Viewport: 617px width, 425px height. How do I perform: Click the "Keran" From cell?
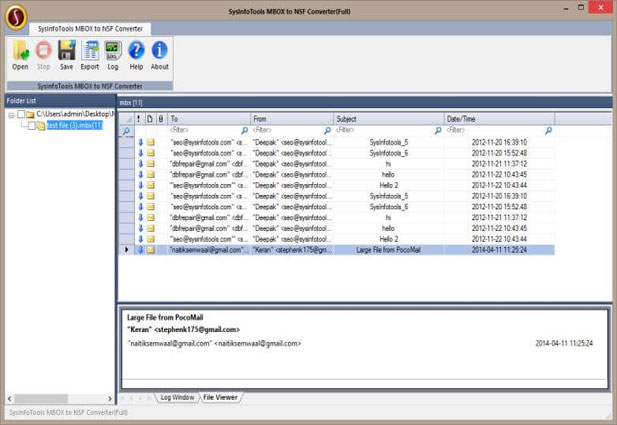292,249
